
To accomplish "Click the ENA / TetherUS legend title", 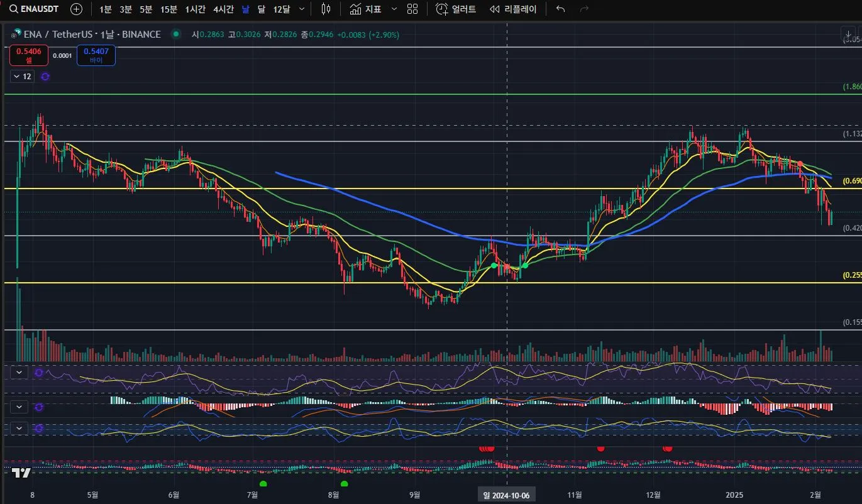I will pyautogui.click(x=91, y=35).
